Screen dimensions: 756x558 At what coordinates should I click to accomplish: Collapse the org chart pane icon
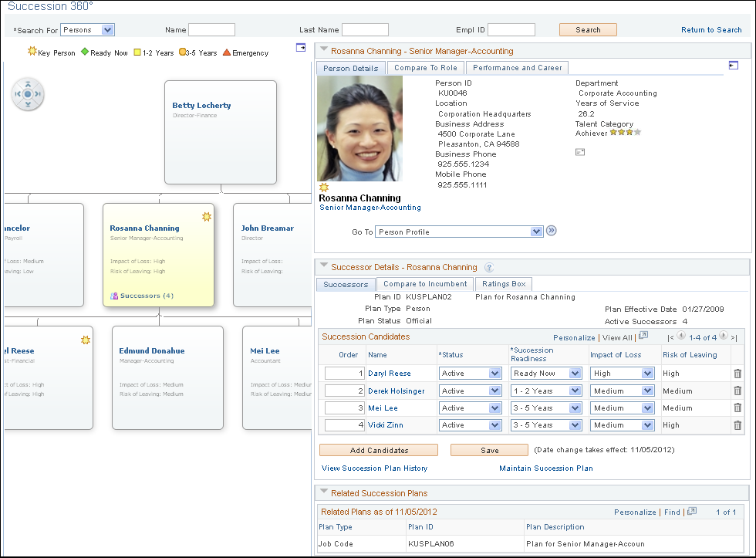click(x=301, y=47)
